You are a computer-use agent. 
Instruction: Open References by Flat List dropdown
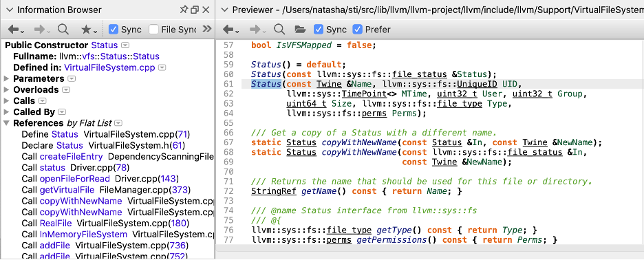coord(118,123)
